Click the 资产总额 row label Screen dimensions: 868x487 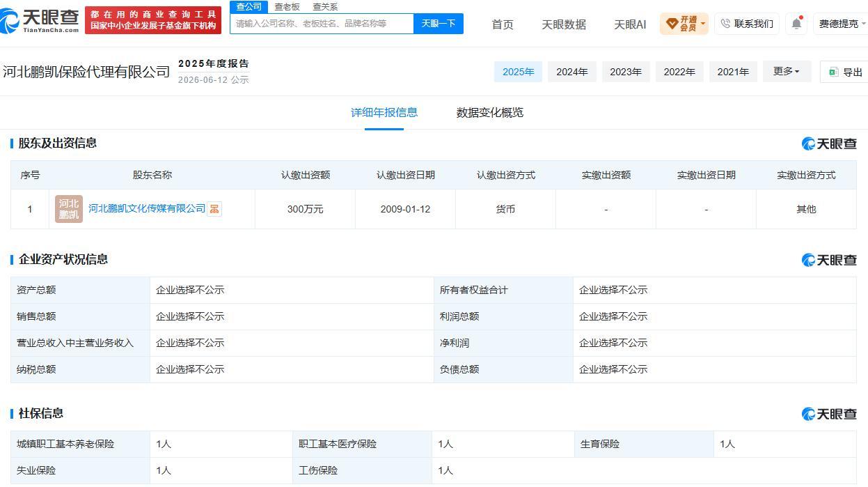pos(36,290)
